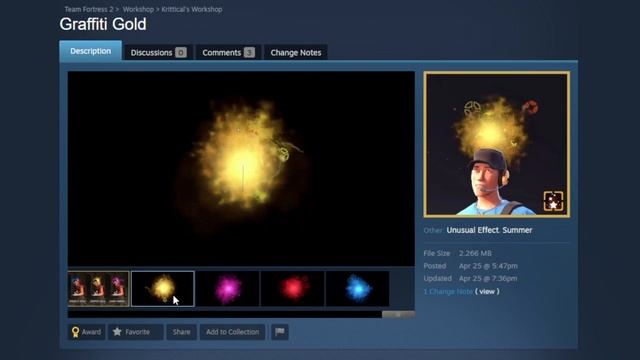
Task: Select the pink effect thumbnail
Action: (228, 289)
